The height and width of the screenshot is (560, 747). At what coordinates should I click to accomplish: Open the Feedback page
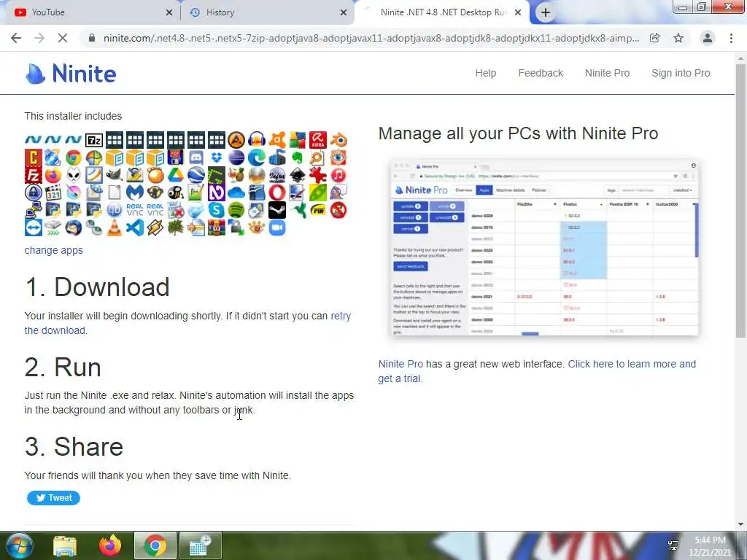tap(541, 73)
